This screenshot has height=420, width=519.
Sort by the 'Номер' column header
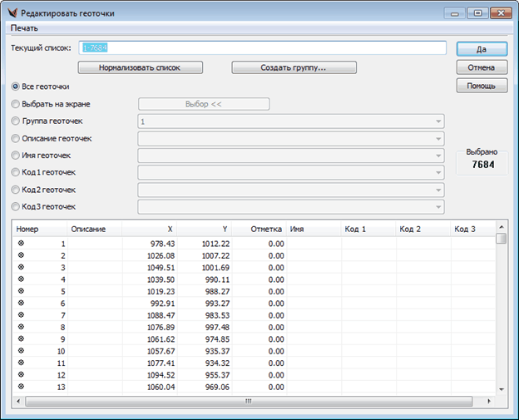(27, 228)
